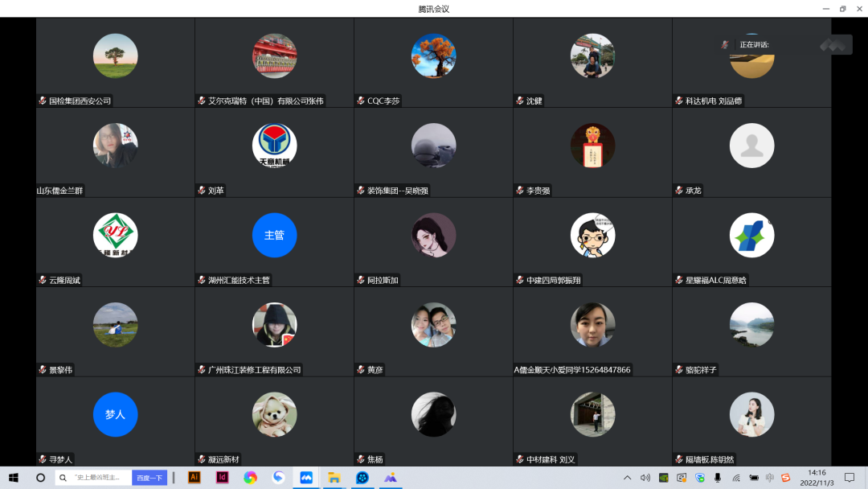This screenshot has height=489, width=868.
Task: Click 中建四局郭振翔's cartoon avatar
Action: coord(592,236)
